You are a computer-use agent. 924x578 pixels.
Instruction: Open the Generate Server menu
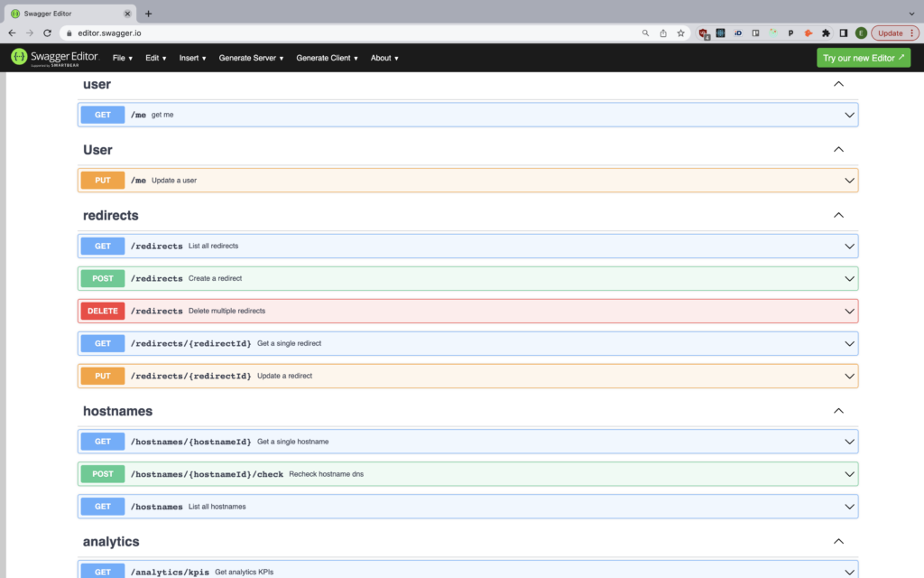point(251,58)
